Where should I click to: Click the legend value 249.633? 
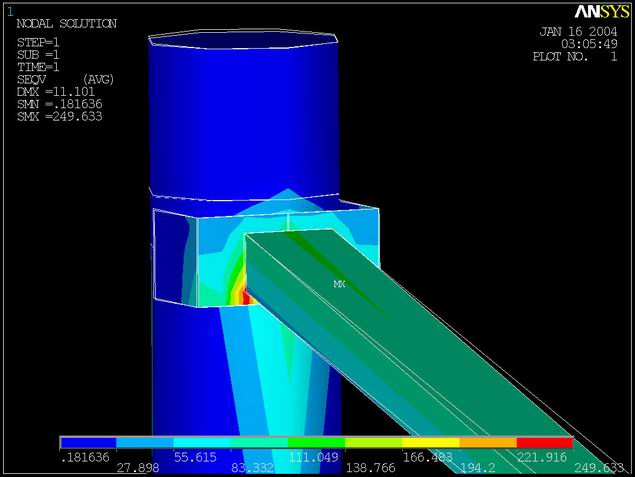point(599,468)
